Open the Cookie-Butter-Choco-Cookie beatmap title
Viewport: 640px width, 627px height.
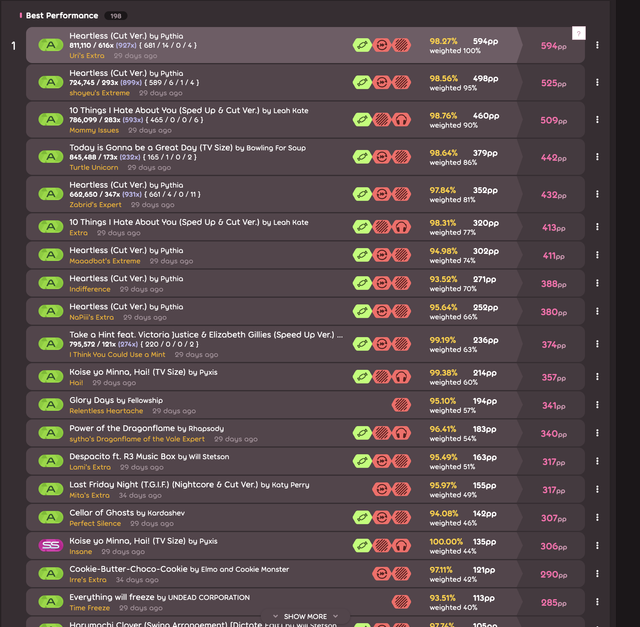179,569
